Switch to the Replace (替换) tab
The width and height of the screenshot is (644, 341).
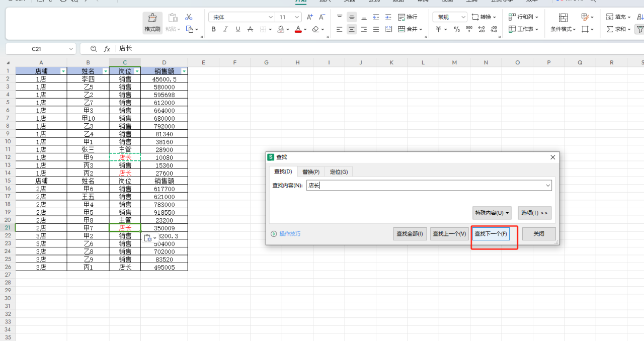(311, 172)
